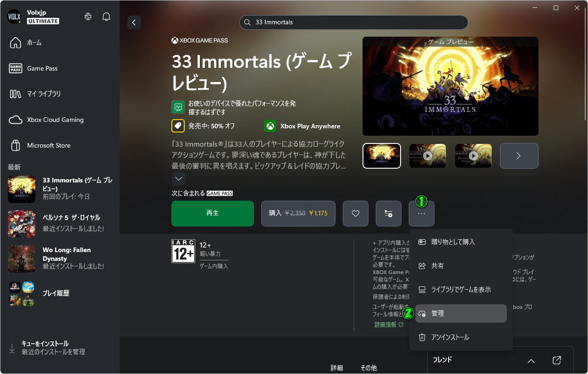Image resolution: width=588 pixels, height=374 pixels.
Task: Open Game Pass in the sidebar
Action: coord(60,68)
